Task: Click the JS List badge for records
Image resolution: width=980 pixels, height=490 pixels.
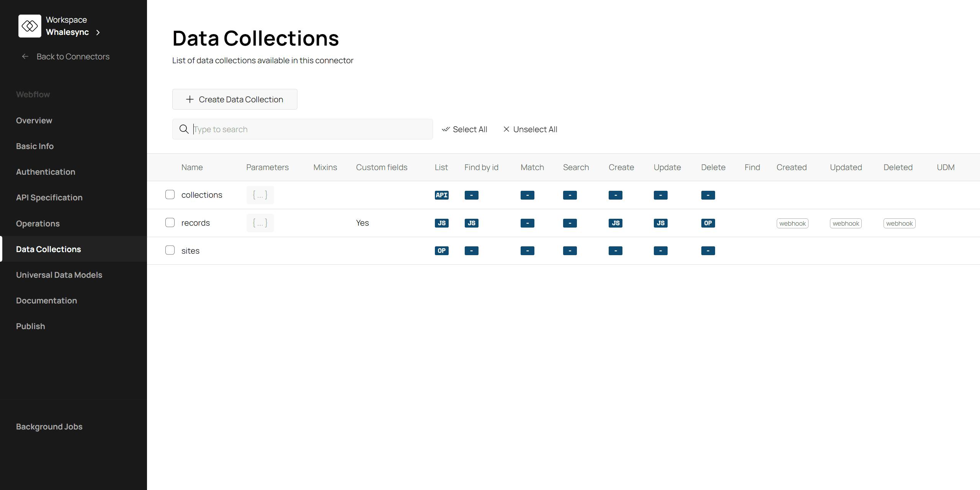Action: click(x=441, y=223)
